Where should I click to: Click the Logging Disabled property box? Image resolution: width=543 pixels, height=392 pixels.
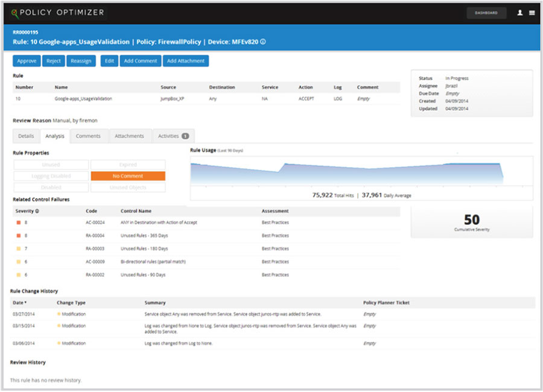51,176
